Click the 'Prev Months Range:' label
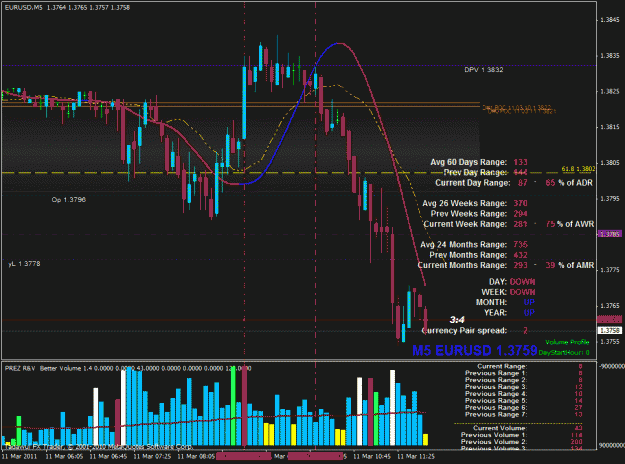Screen dimensions: 625x464 [x=468, y=255]
